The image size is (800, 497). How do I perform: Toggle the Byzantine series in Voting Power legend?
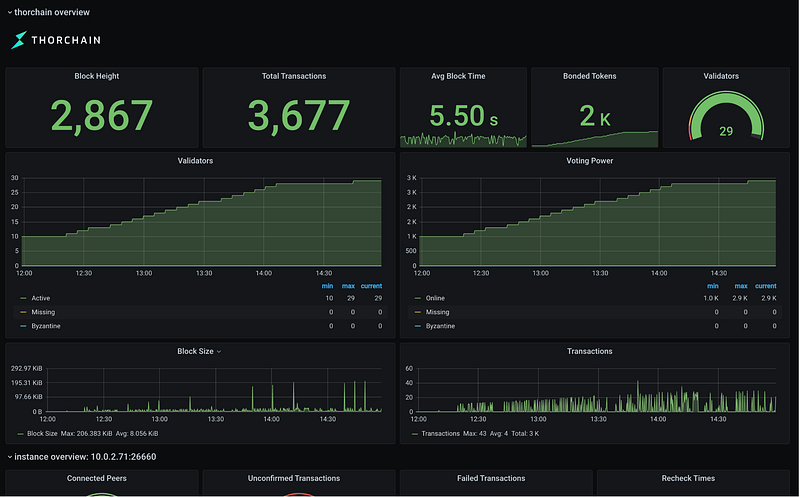click(x=440, y=326)
